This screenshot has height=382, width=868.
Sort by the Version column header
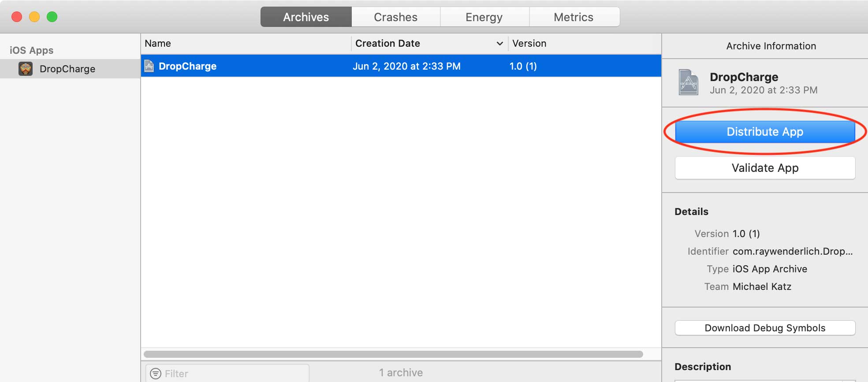pos(585,44)
